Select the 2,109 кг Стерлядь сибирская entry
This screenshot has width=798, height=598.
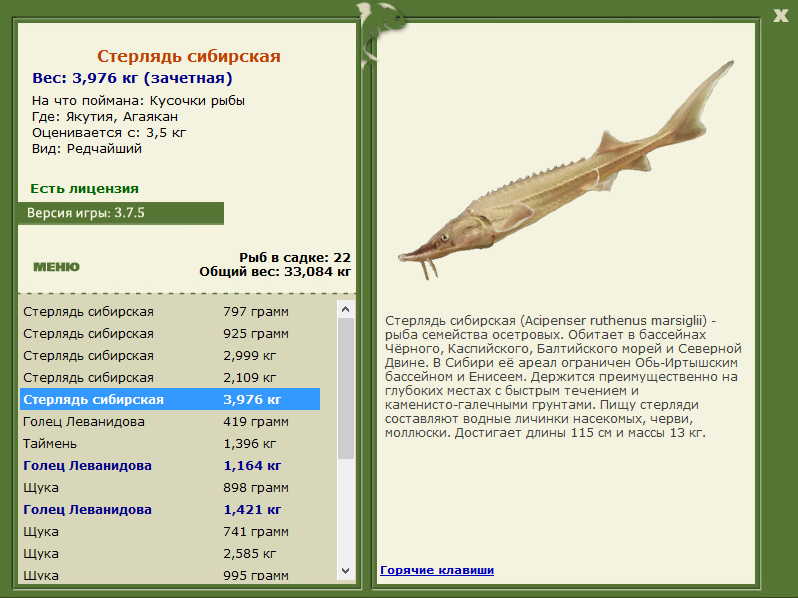[170, 378]
